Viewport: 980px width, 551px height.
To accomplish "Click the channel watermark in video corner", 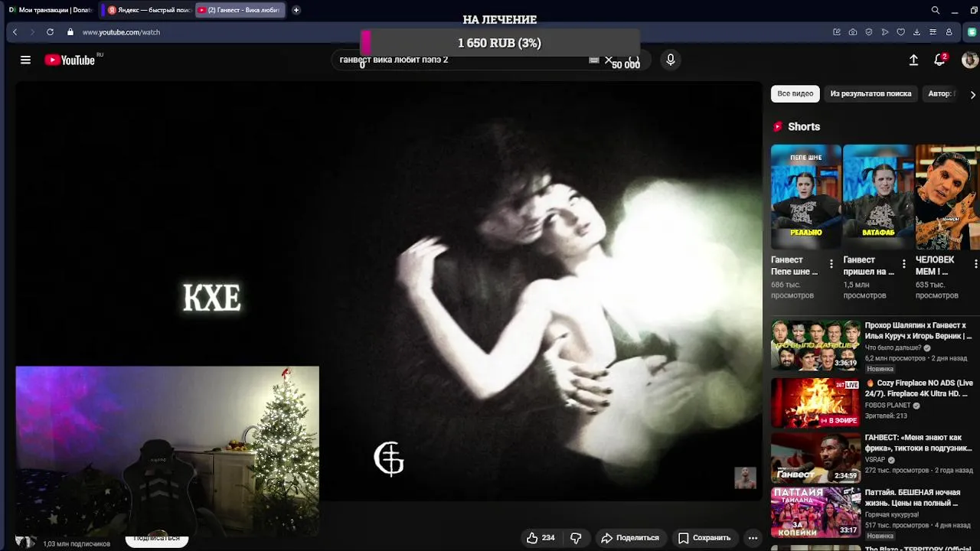I will 745,478.
